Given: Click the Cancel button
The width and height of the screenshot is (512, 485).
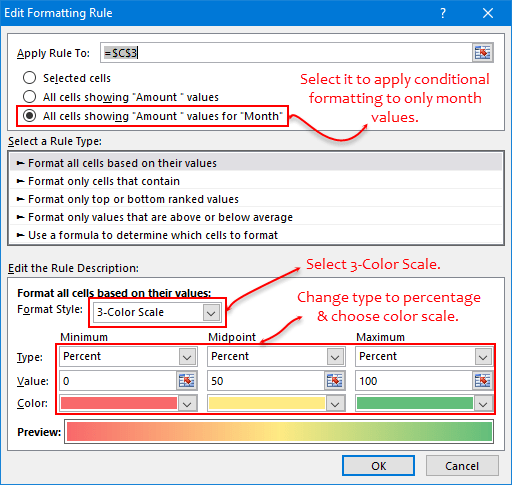Looking at the screenshot, I should coord(462,466).
